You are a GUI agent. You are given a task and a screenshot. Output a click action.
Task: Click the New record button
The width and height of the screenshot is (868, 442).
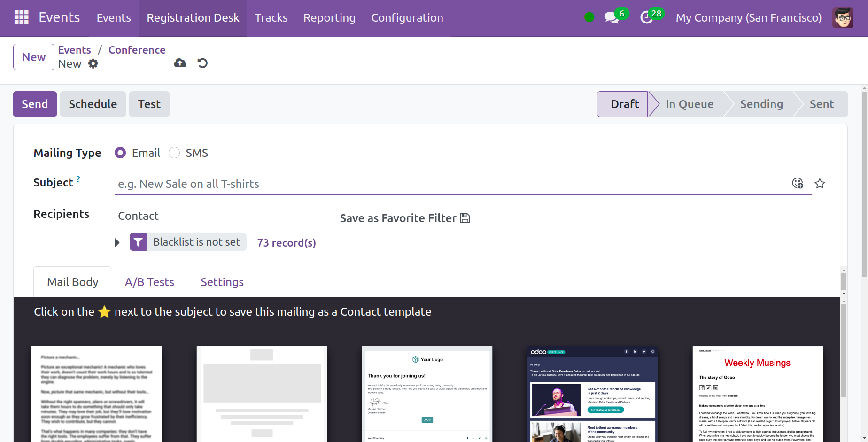click(34, 57)
